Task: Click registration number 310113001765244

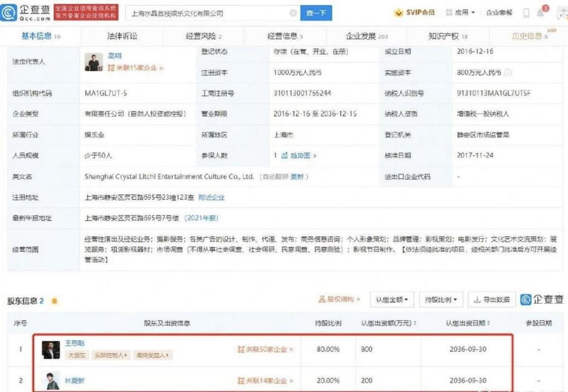Action: pos(302,93)
